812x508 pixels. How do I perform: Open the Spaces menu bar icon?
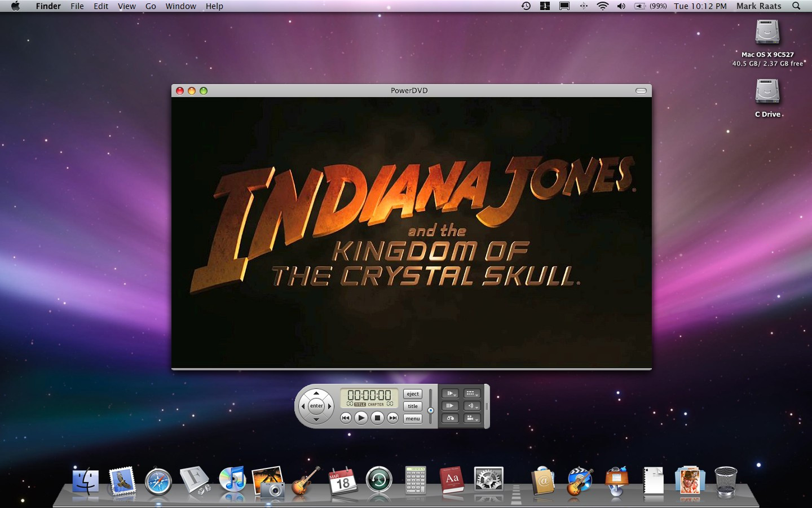(545, 6)
